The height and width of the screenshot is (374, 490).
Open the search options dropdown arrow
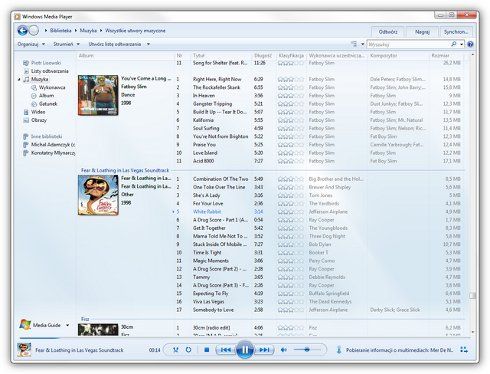point(462,44)
